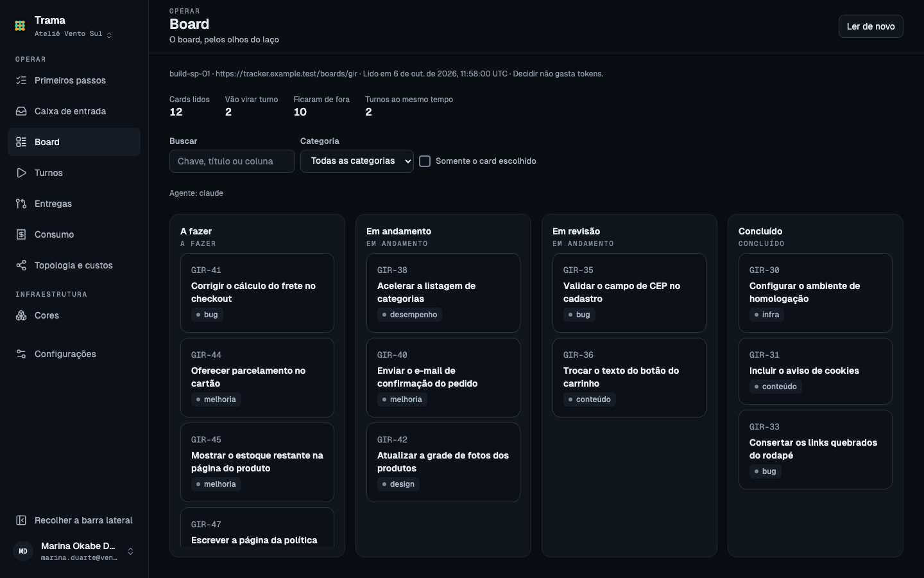
Task: Click card GIR-45 Mostrar o estoque restante
Action: click(x=257, y=462)
